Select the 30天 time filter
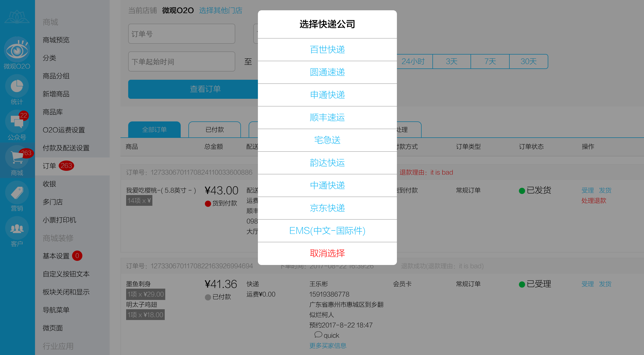644x355 pixels. [x=529, y=61]
